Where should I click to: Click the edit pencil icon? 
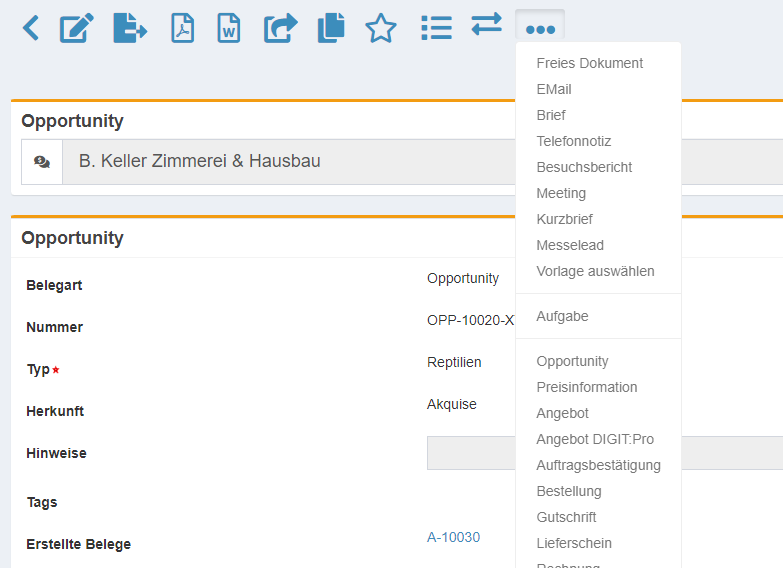77,28
